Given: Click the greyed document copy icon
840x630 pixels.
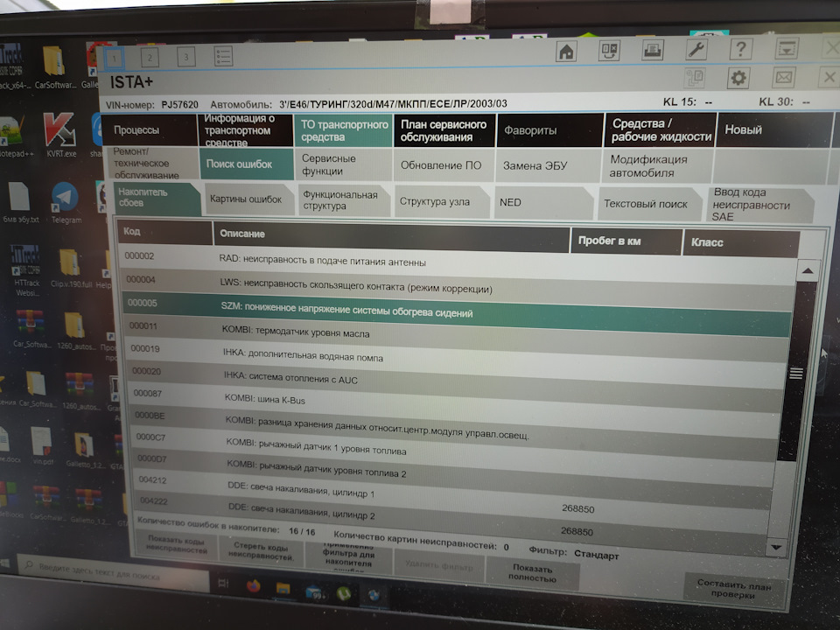Looking at the screenshot, I should [695, 79].
